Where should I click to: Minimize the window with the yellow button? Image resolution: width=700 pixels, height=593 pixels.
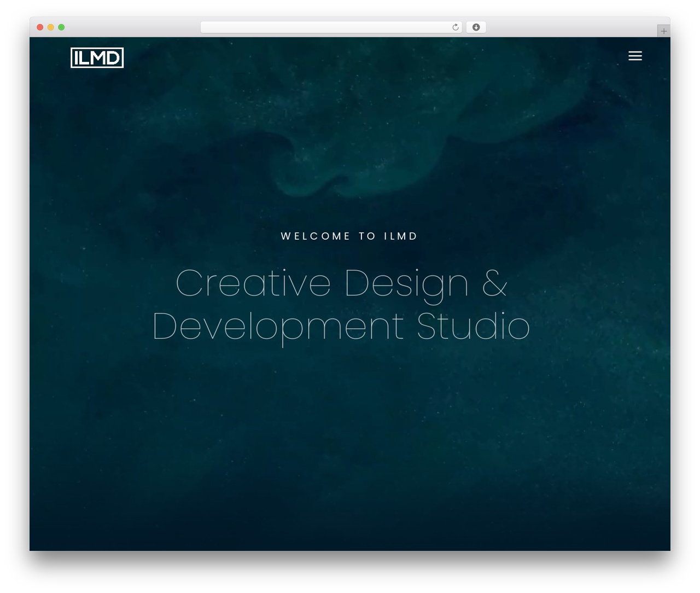pyautogui.click(x=50, y=27)
